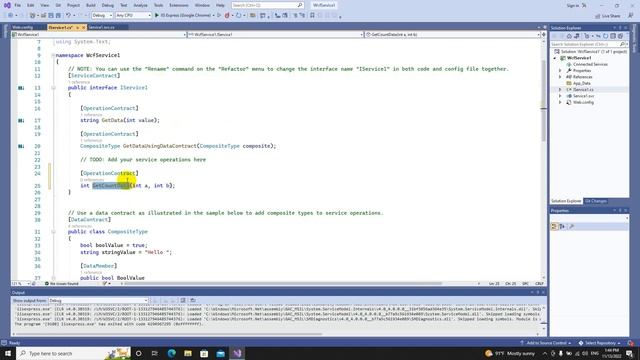Start debugging with the green play icon
Screen dimensions: 640x360
pyautogui.click(x=157, y=16)
